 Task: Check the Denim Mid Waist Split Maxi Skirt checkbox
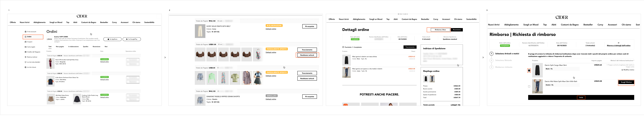529,86
